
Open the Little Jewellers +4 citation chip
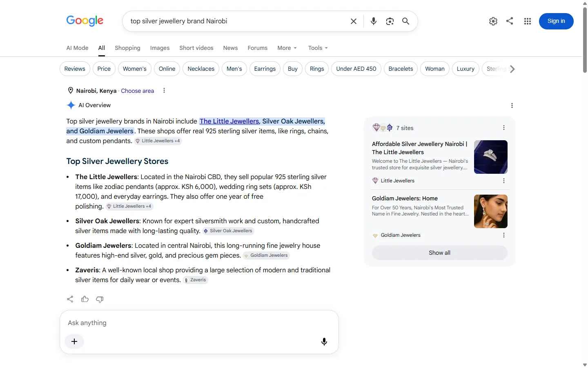coord(158,141)
